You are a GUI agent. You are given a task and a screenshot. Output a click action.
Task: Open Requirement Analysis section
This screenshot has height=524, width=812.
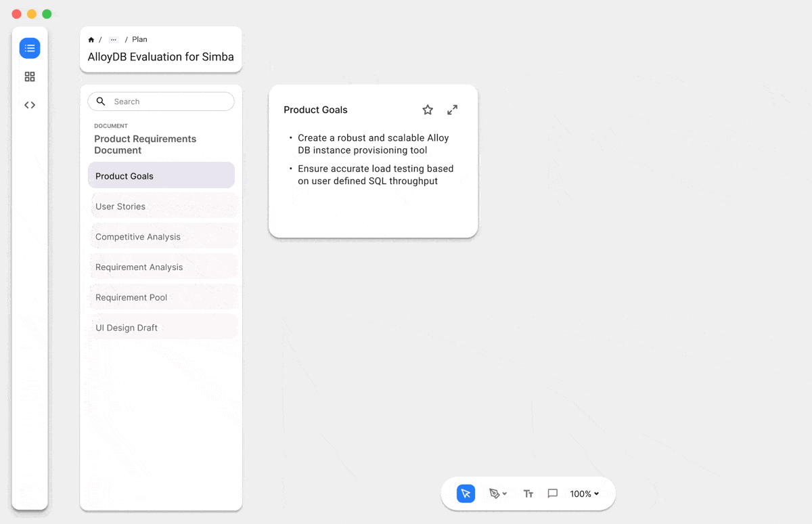click(x=161, y=267)
